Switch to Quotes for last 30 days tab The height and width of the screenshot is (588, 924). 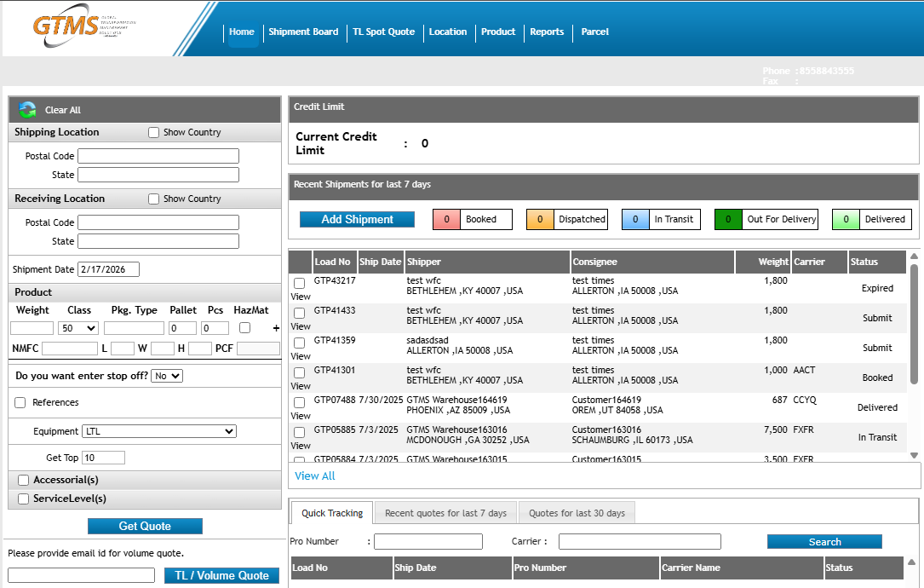pyautogui.click(x=577, y=513)
